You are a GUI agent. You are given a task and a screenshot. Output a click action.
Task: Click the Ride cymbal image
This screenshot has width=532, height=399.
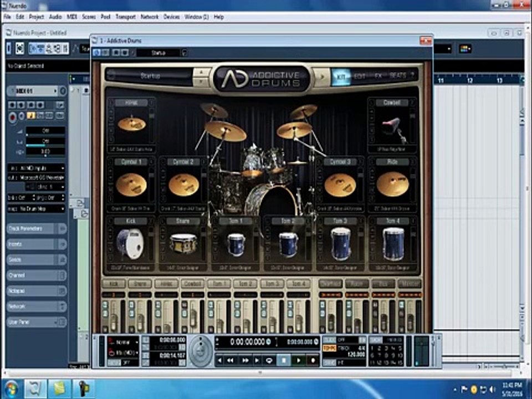392,184
